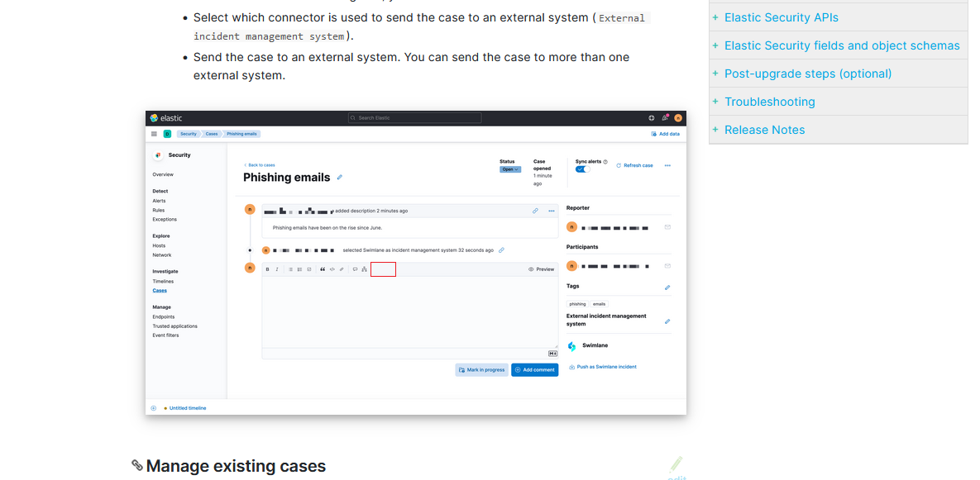Click the user avatar in header
Screen dimensions: 980x480
pos(678,118)
